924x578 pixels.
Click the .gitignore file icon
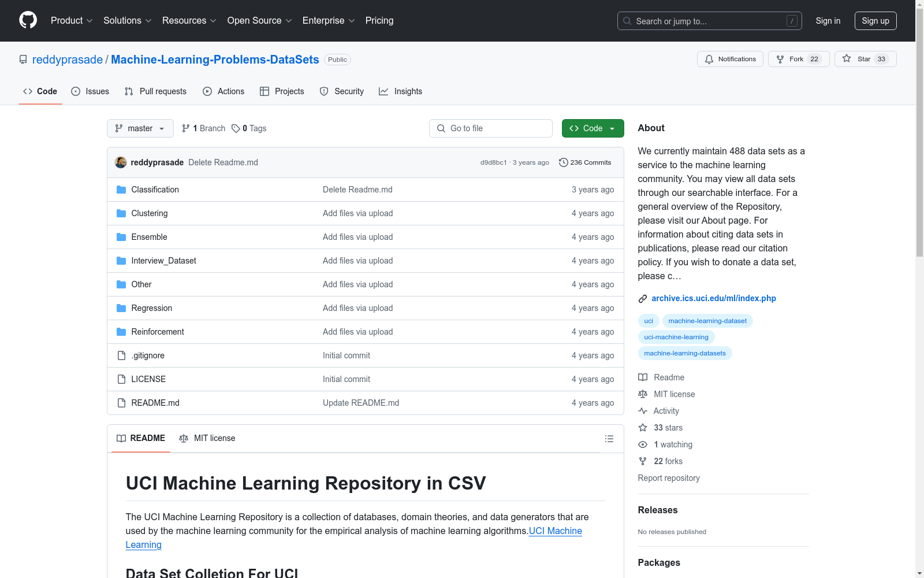121,355
